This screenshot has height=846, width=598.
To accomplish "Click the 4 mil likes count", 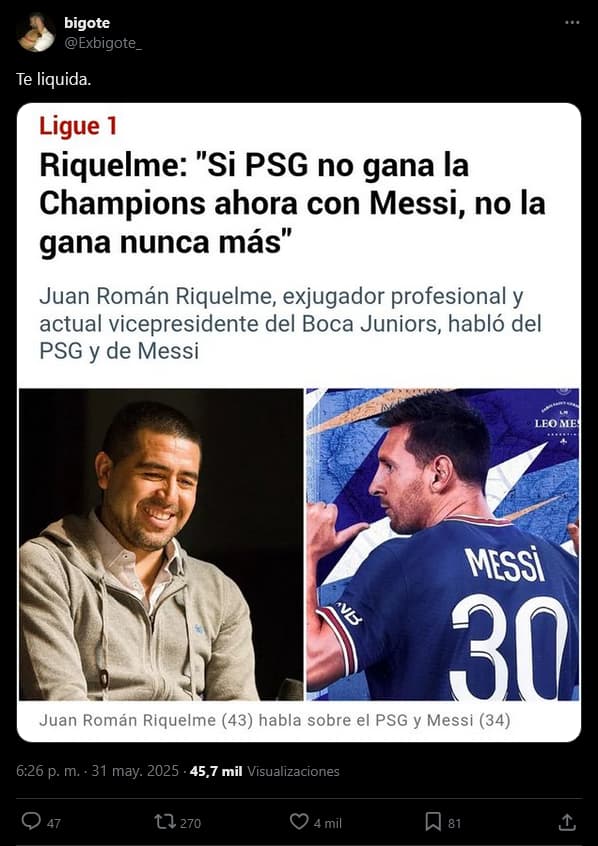I will tap(328, 823).
